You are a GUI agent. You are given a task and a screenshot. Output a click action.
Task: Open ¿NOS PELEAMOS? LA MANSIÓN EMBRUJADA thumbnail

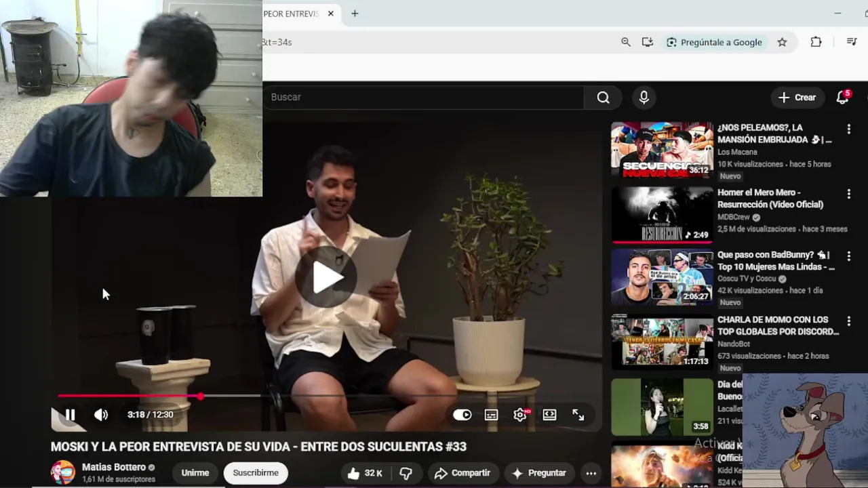(662, 149)
